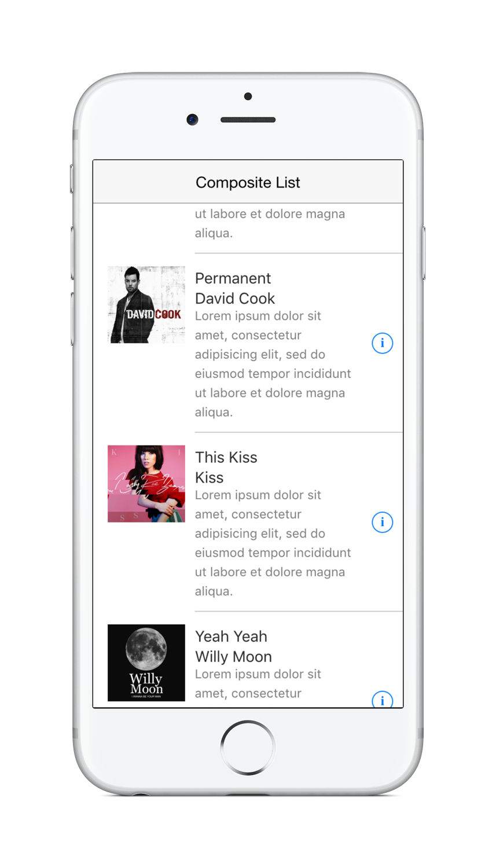
Task: Click the Lorem ipsum description under David Cook
Action: (x=273, y=364)
